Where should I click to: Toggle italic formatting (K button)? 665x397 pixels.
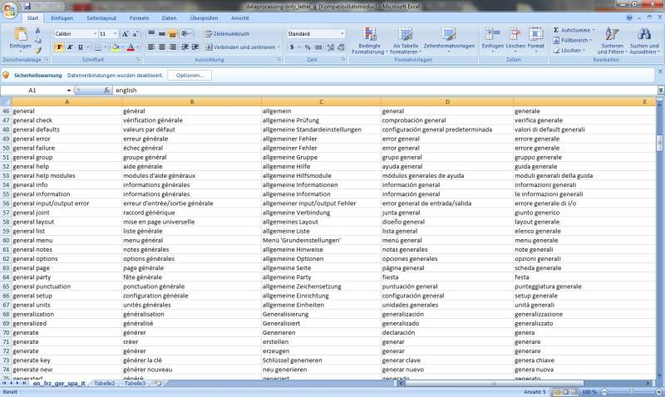coord(70,47)
